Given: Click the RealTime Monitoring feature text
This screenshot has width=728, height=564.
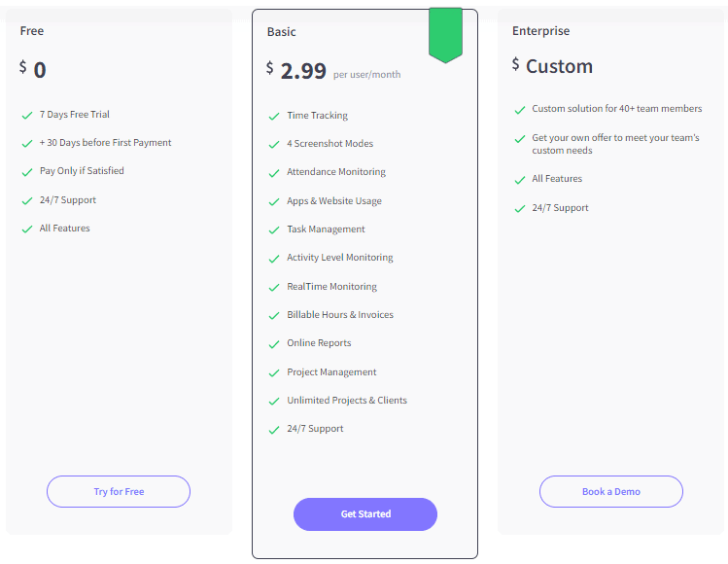Looking at the screenshot, I should [x=332, y=286].
